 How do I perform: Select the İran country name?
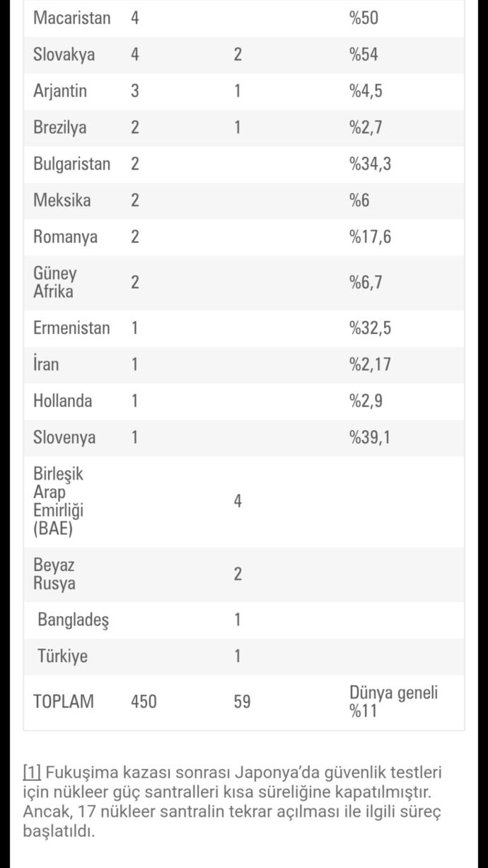click(46, 364)
